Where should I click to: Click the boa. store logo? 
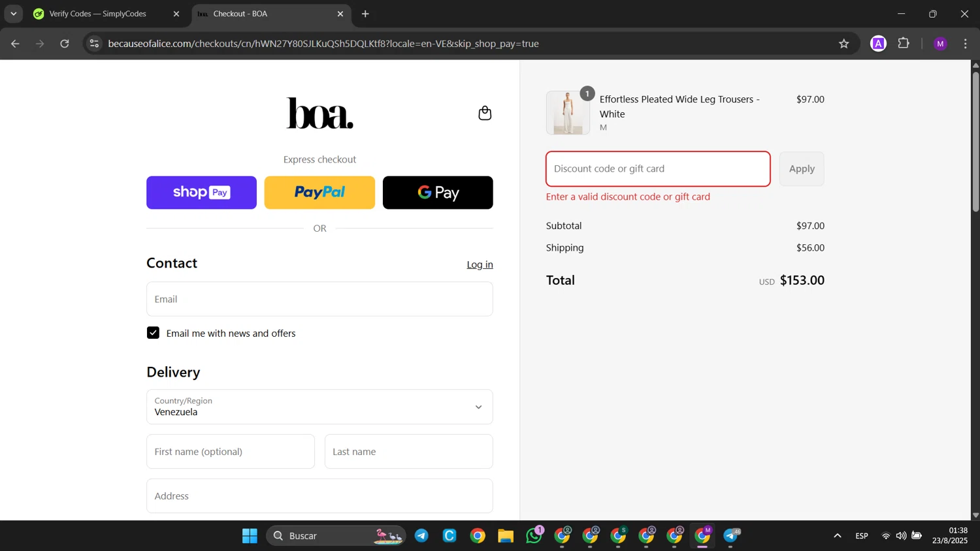[x=320, y=113]
